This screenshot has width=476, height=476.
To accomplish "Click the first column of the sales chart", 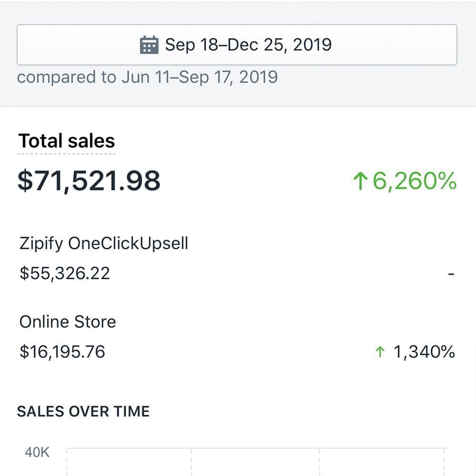I will [129, 462].
